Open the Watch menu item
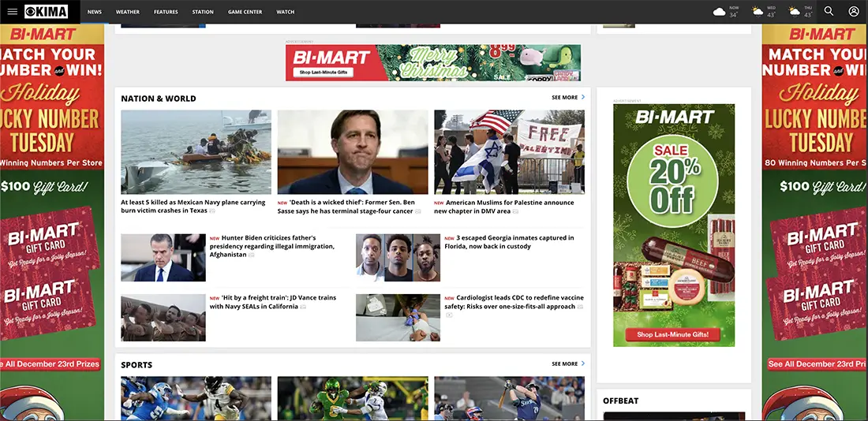Screen dimensions: 868x421 click(x=286, y=12)
